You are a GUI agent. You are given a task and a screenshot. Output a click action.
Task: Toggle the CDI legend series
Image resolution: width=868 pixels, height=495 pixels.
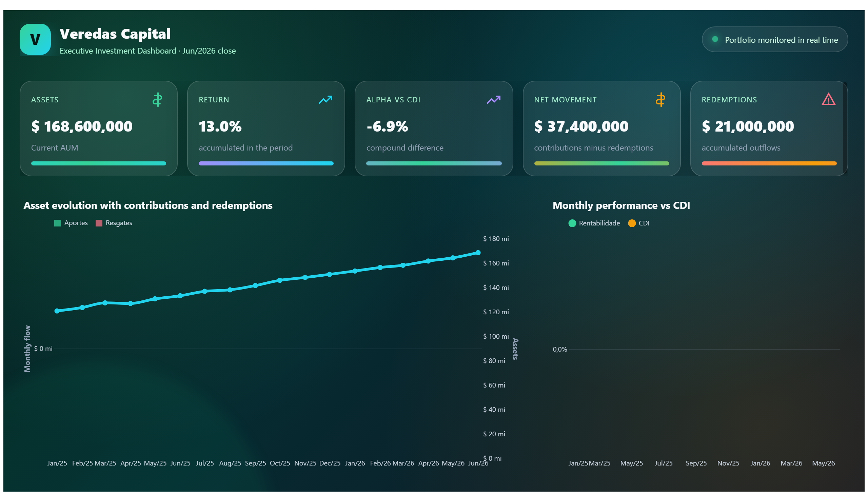tap(639, 223)
